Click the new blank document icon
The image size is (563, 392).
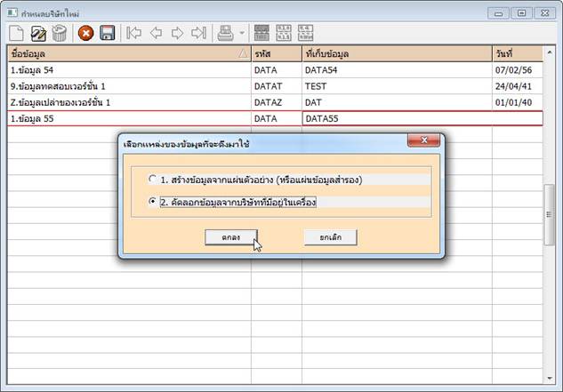click(x=16, y=33)
